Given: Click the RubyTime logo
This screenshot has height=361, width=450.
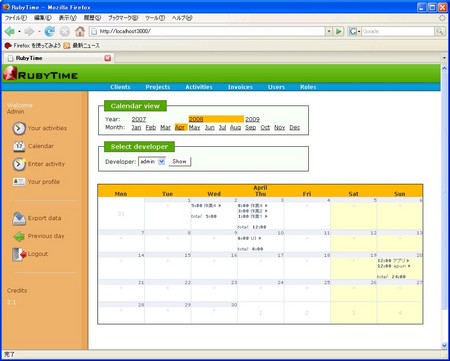Looking at the screenshot, I should (41, 73).
